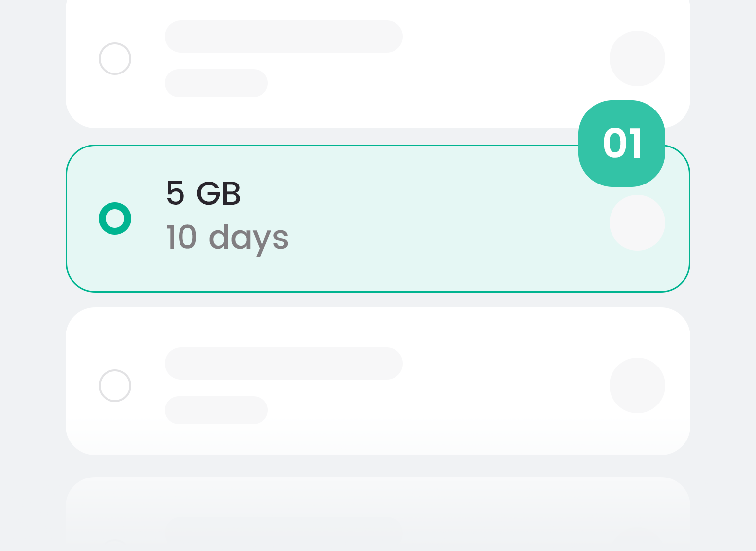Click the long title placeholder below the 5 GB card
Image resolution: width=756 pixels, height=551 pixels.
pyautogui.click(x=284, y=364)
